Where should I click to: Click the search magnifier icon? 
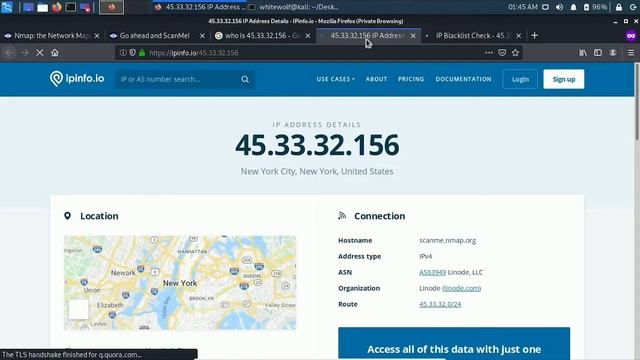click(245, 79)
